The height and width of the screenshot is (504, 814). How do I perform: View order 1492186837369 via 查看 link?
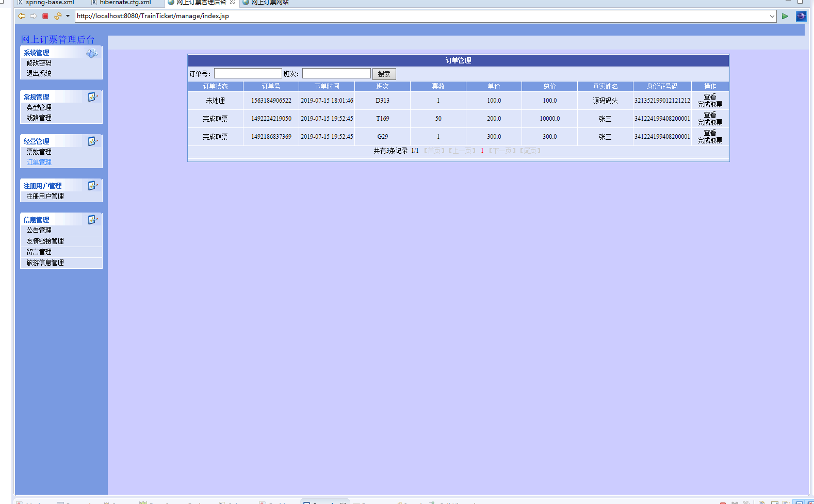710,133
